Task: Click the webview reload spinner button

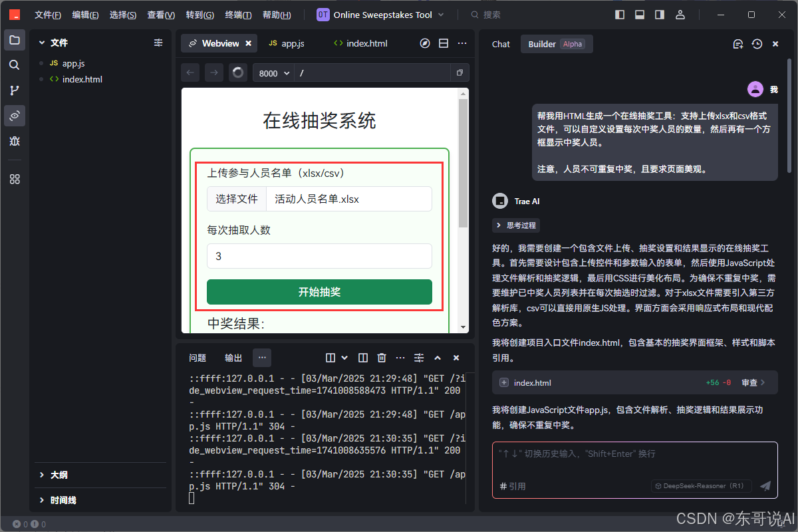Action: pos(237,73)
